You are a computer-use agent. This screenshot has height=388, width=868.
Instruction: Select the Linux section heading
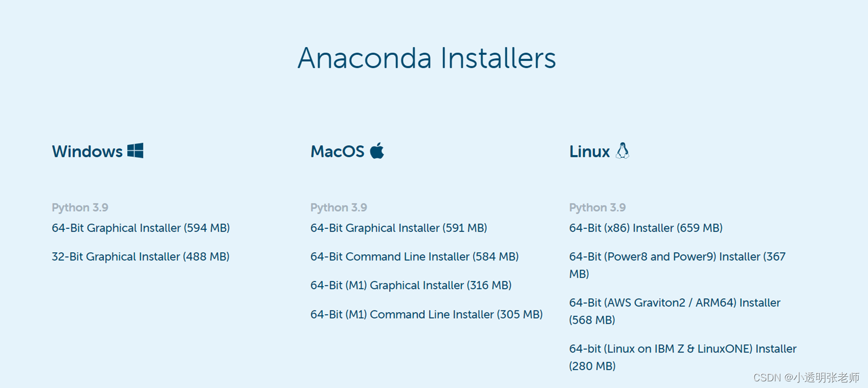point(589,151)
